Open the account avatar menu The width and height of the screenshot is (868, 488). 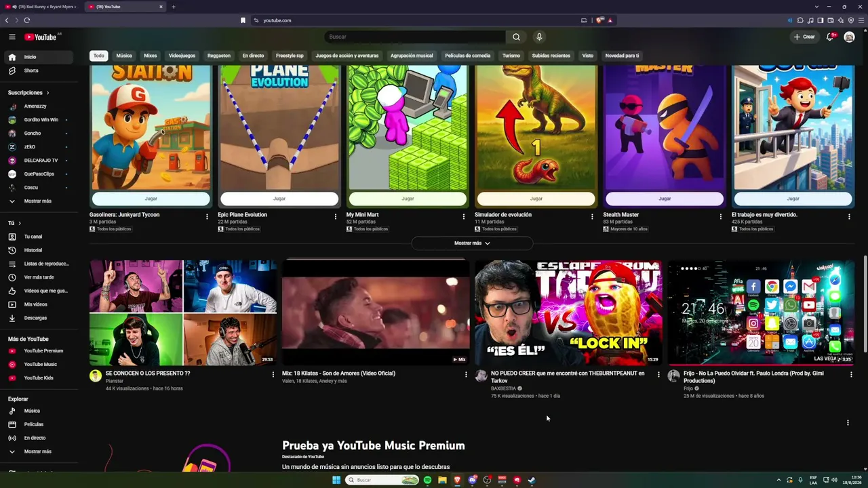coord(849,37)
